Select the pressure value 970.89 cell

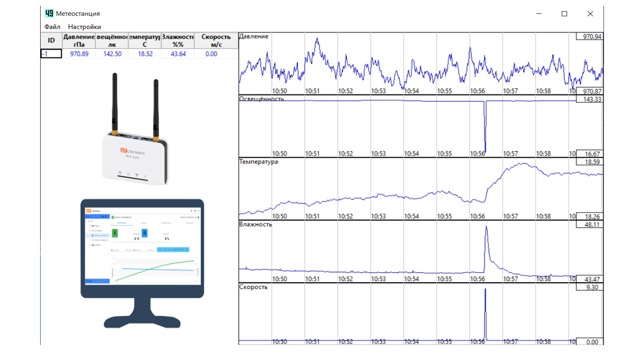click(79, 54)
